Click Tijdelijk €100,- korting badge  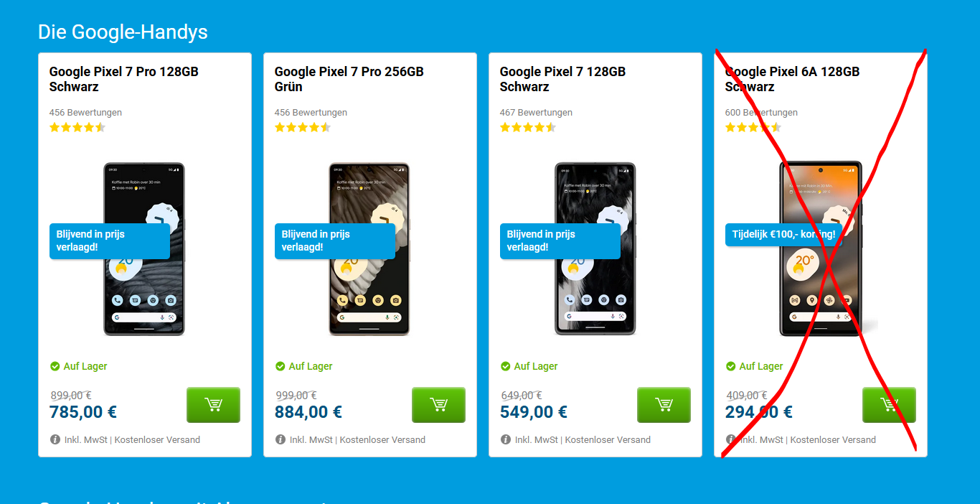(x=783, y=235)
